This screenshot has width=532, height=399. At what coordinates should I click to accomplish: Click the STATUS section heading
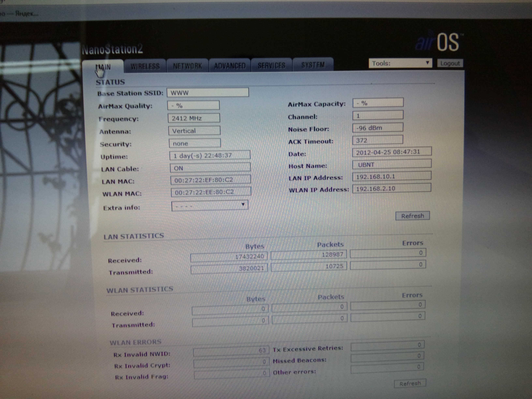tap(110, 82)
